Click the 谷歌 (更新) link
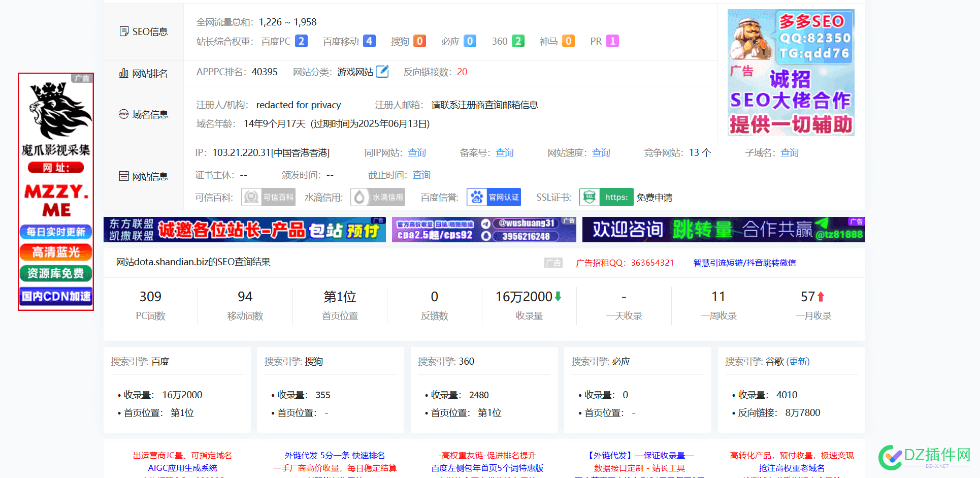Viewport: 980px width, 478px height. tap(798, 361)
